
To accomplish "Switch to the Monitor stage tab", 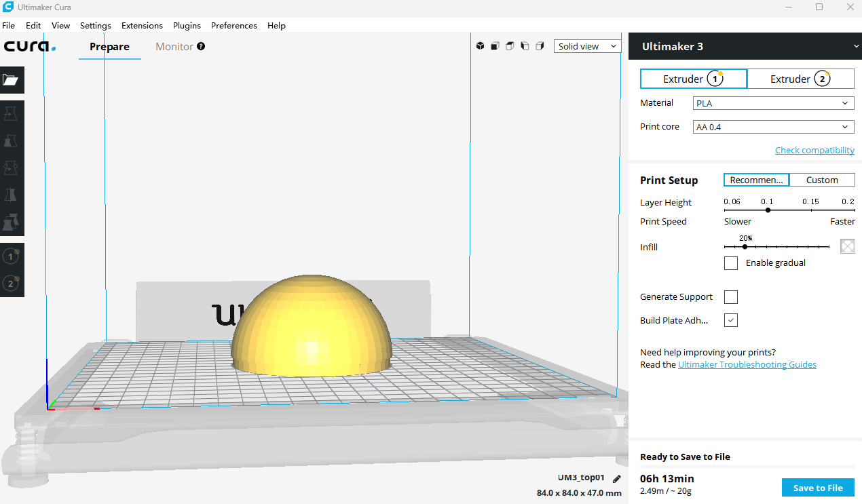I will tap(174, 47).
